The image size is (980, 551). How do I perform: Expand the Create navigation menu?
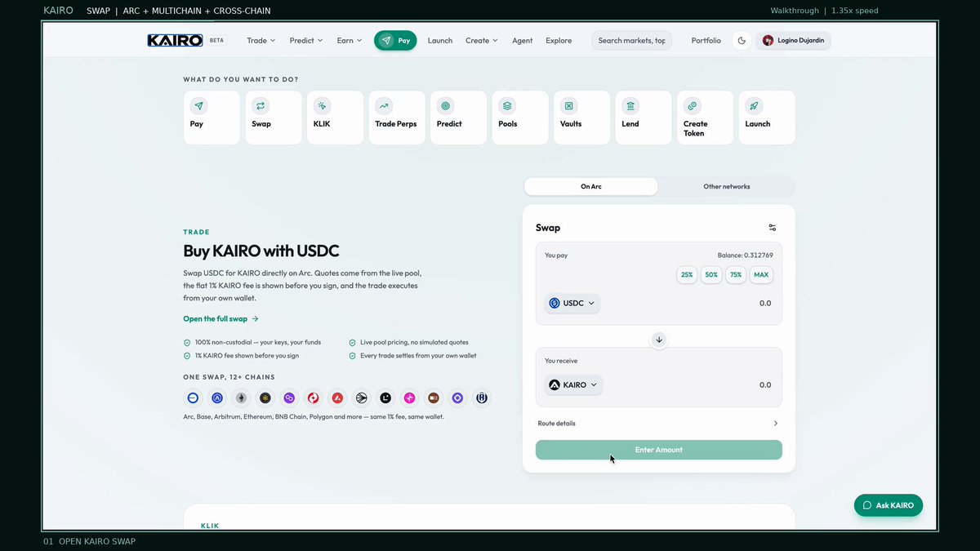482,40
